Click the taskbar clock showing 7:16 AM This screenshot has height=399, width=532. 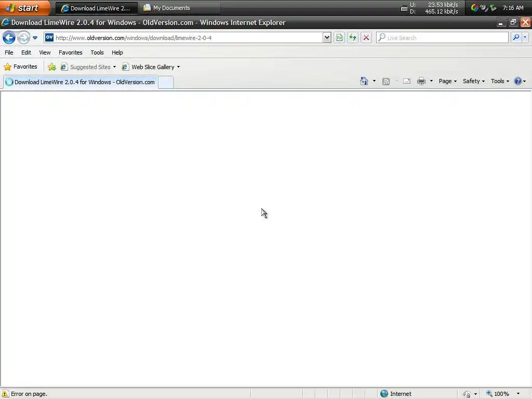click(x=513, y=8)
